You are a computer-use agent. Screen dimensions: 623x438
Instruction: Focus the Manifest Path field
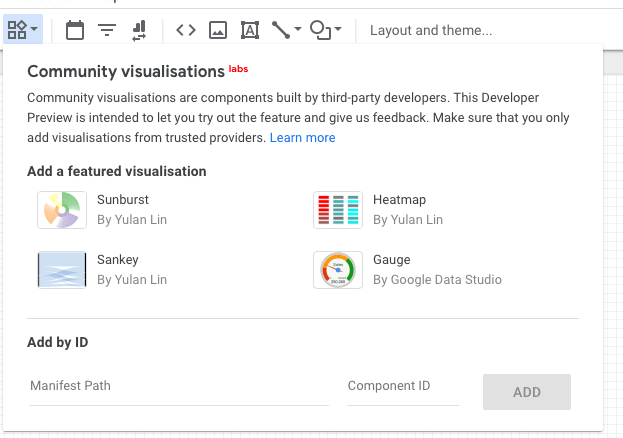pyautogui.click(x=178, y=386)
